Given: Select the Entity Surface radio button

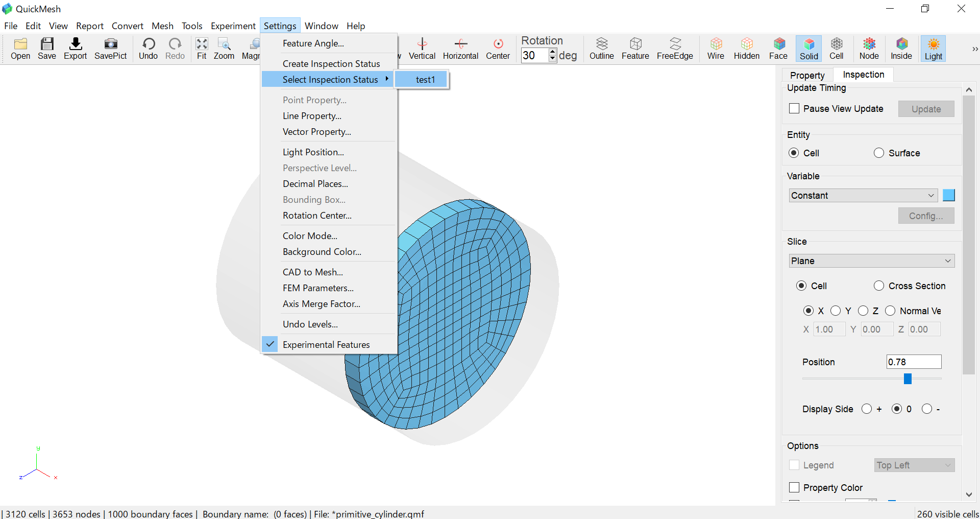Looking at the screenshot, I should coord(879,153).
